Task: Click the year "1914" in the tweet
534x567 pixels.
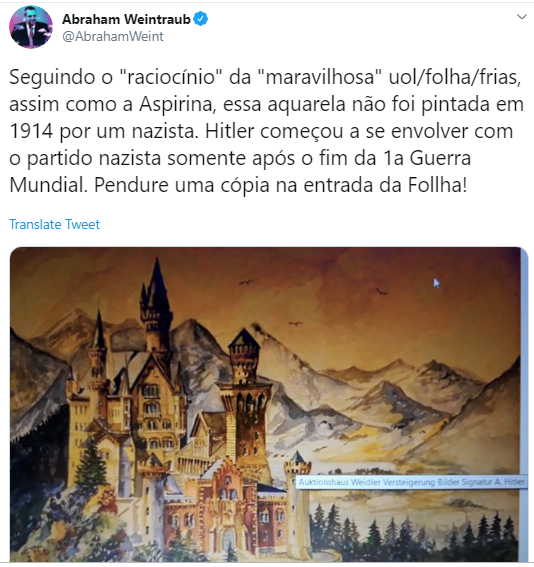Action: (31, 131)
